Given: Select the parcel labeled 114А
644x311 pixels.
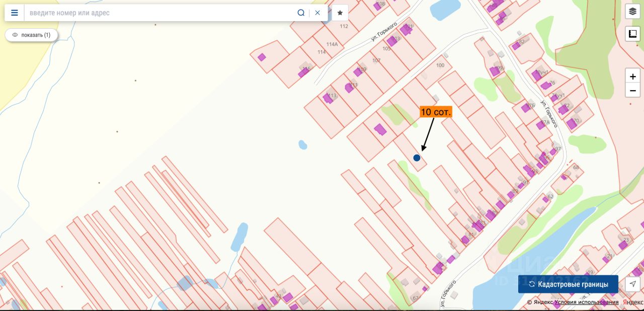Looking at the screenshot, I should (x=332, y=44).
